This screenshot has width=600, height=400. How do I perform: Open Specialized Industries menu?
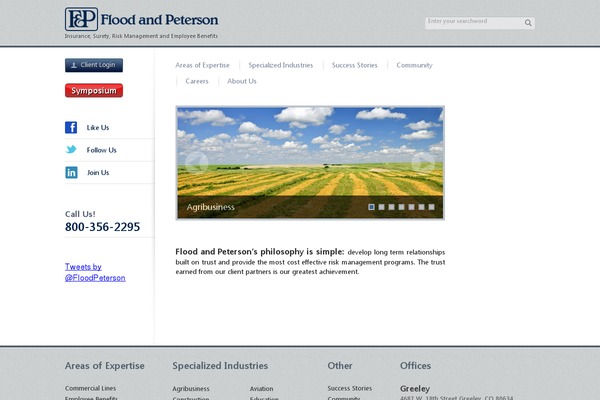pyautogui.click(x=280, y=65)
